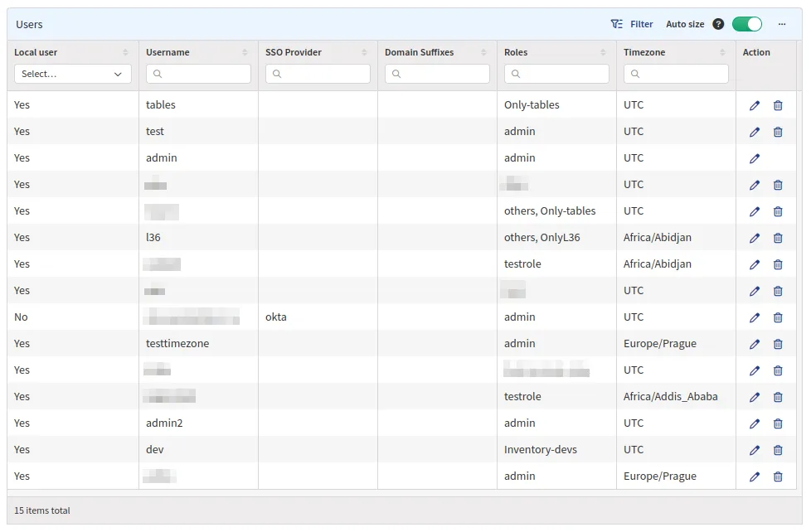The width and height of the screenshot is (811, 532).
Task: Toggle the Auto size switch
Action: click(746, 24)
